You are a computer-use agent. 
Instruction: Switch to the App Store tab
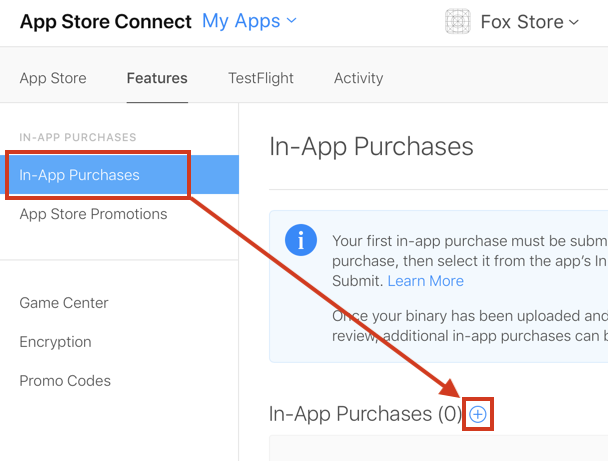(53, 78)
